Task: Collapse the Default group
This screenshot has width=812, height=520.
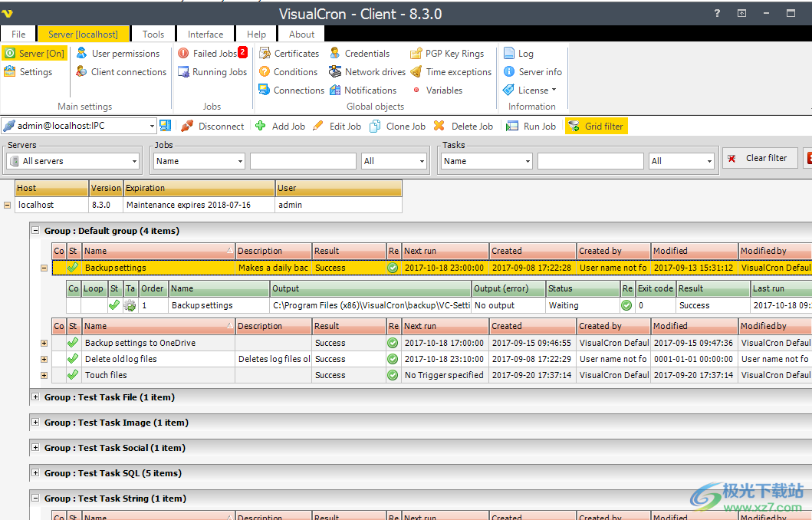Action: 35,231
